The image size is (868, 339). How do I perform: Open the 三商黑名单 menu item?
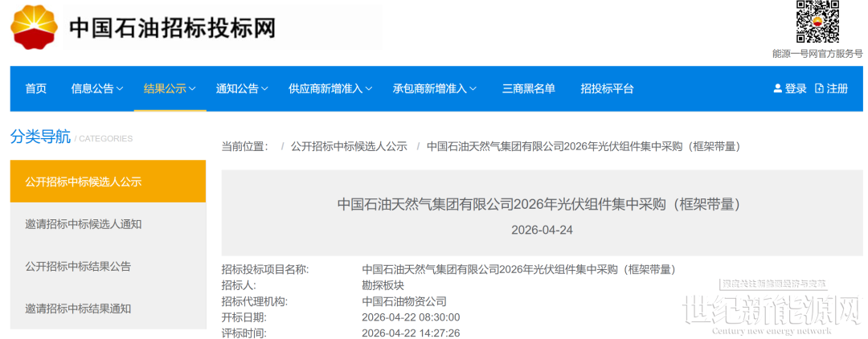click(x=528, y=88)
